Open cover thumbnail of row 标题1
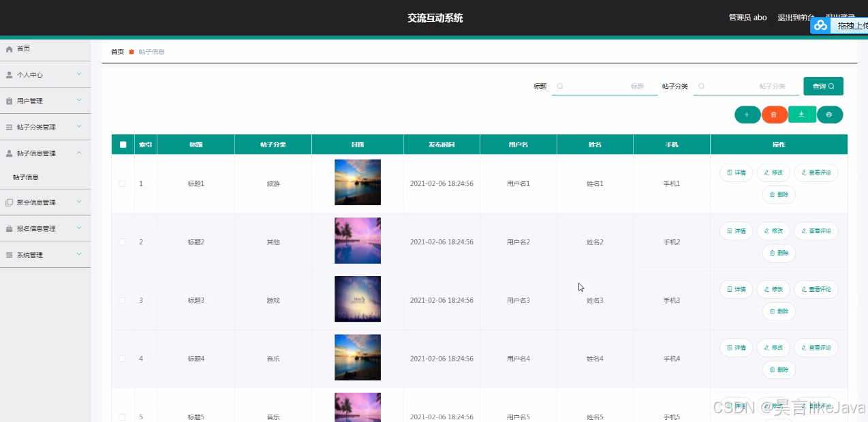This screenshot has width=868, height=422. pos(358,183)
